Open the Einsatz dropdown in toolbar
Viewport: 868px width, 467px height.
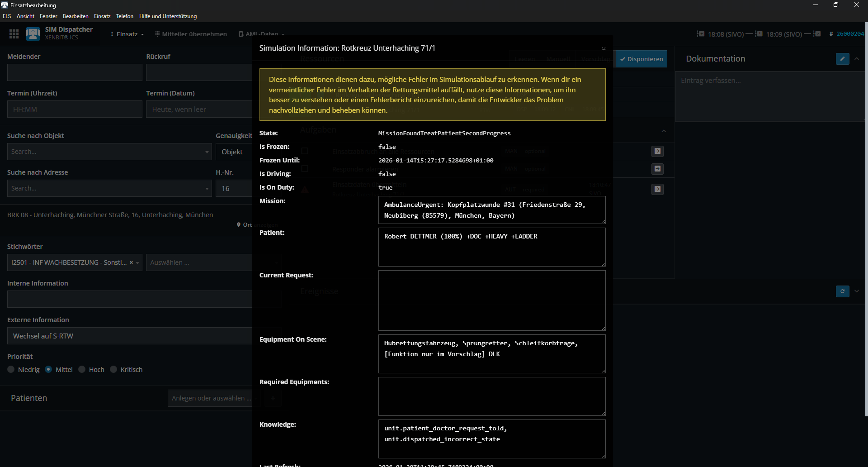(x=127, y=34)
